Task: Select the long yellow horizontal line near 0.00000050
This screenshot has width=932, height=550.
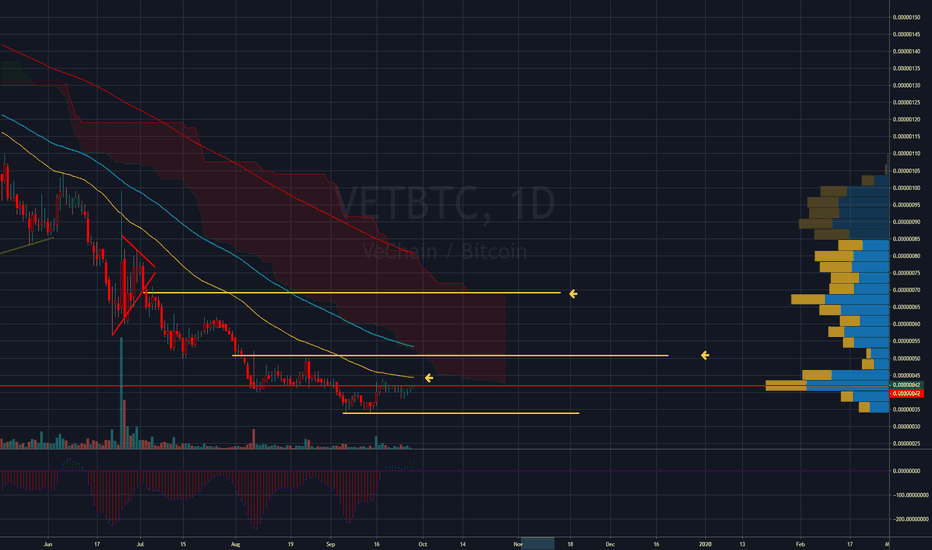Action: click(450, 356)
